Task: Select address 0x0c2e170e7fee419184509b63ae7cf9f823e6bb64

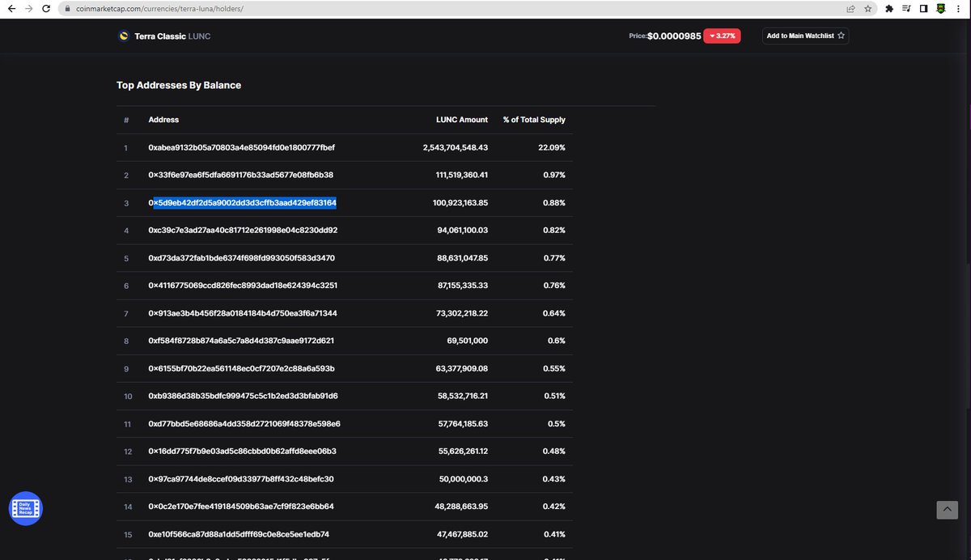Action: click(241, 507)
